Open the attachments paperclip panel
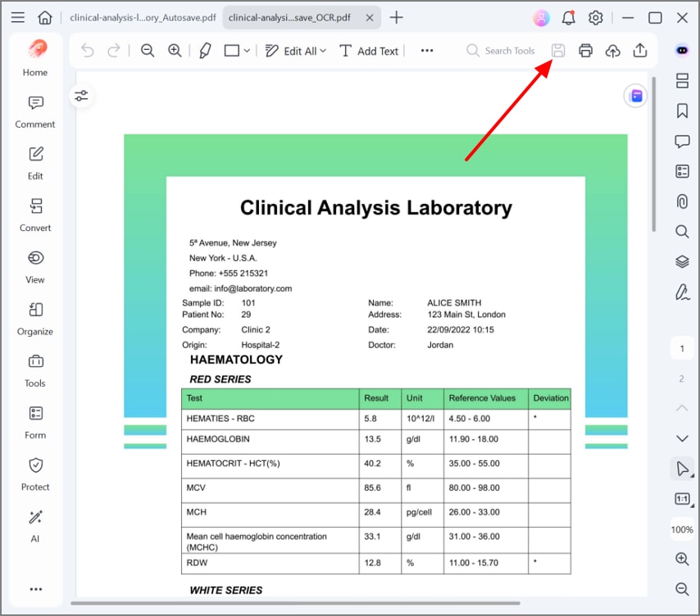The height and width of the screenshot is (616, 700). 682,202
